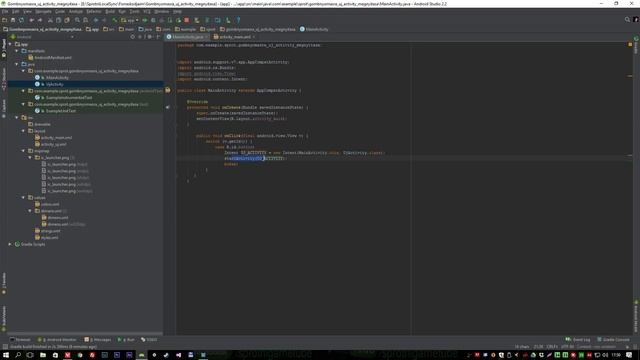The height and width of the screenshot is (360, 640).
Task: Select drawable folder in res
Action: pyautogui.click(x=39, y=124)
